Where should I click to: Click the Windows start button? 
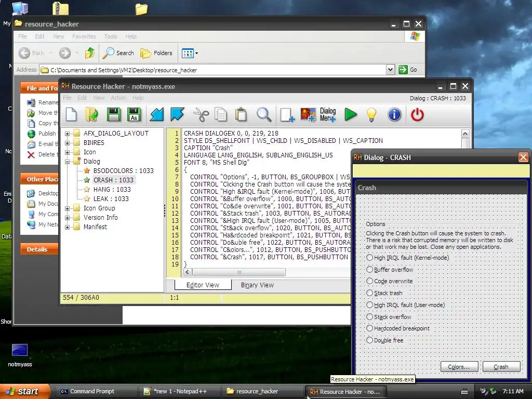(x=25, y=391)
